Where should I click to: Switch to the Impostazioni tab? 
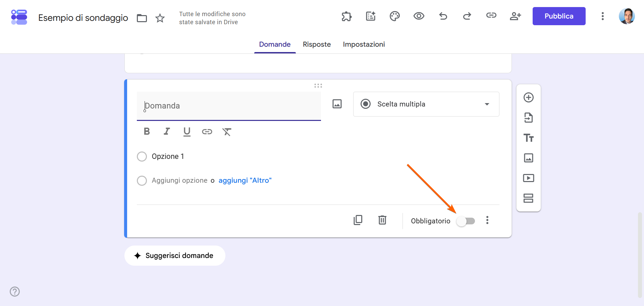pos(364,44)
